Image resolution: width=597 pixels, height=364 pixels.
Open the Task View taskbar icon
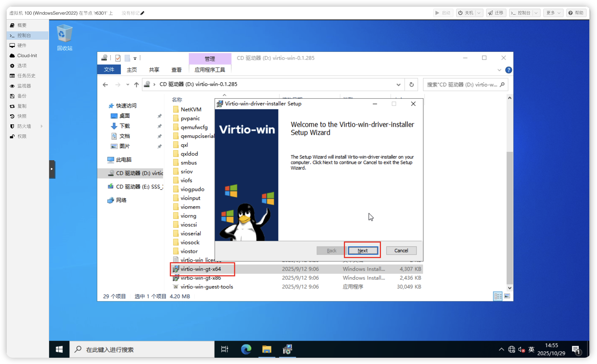point(225,349)
